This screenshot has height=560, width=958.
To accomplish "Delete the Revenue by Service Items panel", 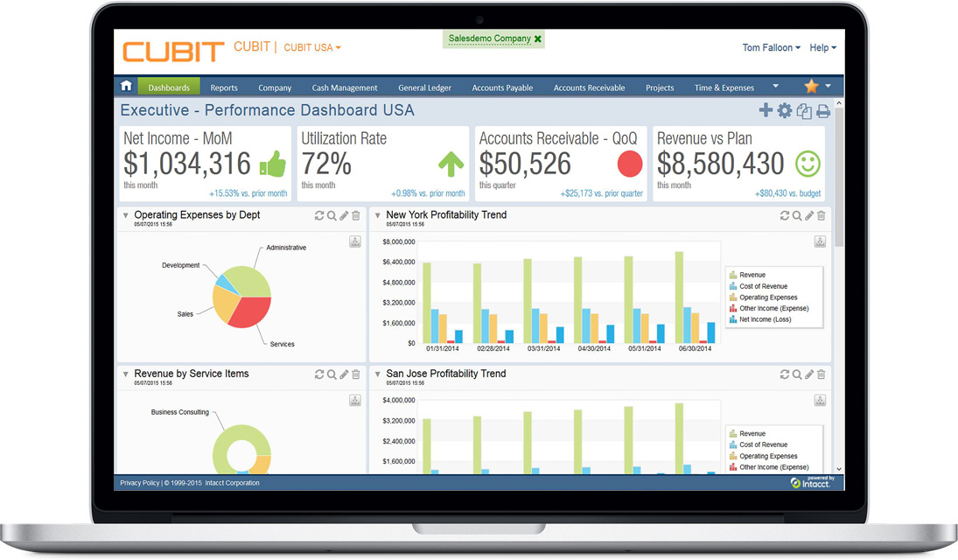I will pos(356,374).
